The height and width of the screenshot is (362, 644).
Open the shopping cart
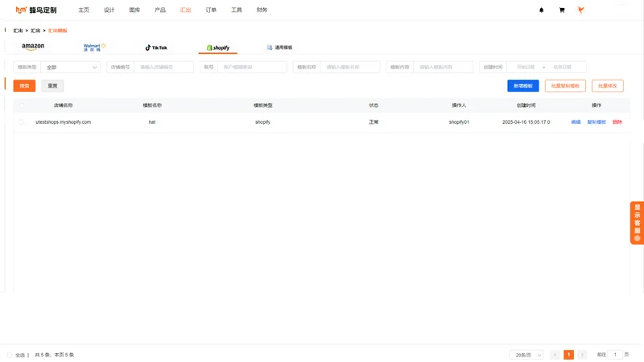click(561, 10)
